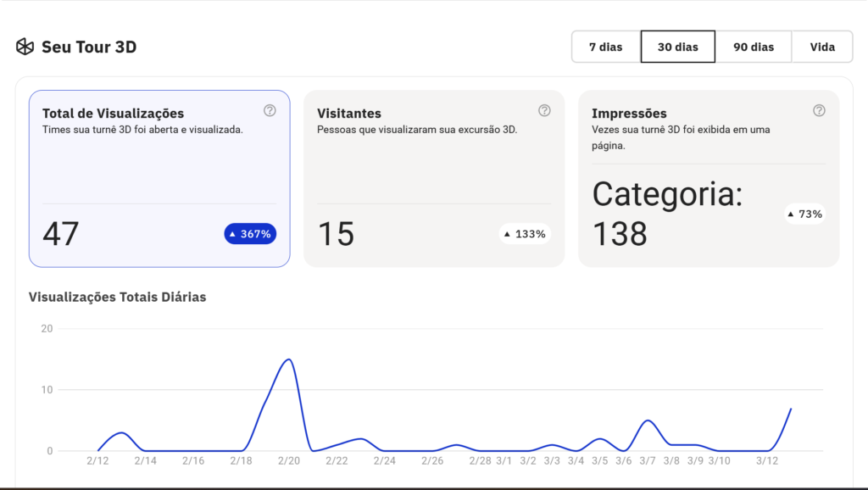Viewport: 868px width, 490px height.
Task: Open help icon on Impressões card
Action: point(819,110)
